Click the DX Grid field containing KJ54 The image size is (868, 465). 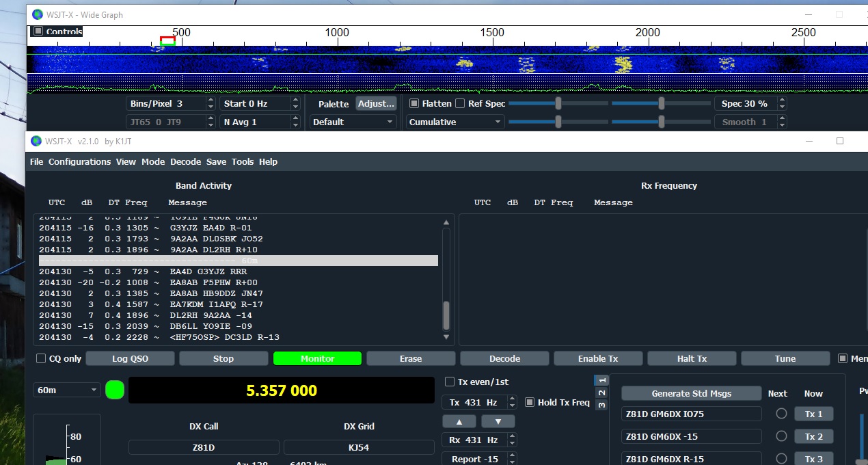[359, 447]
